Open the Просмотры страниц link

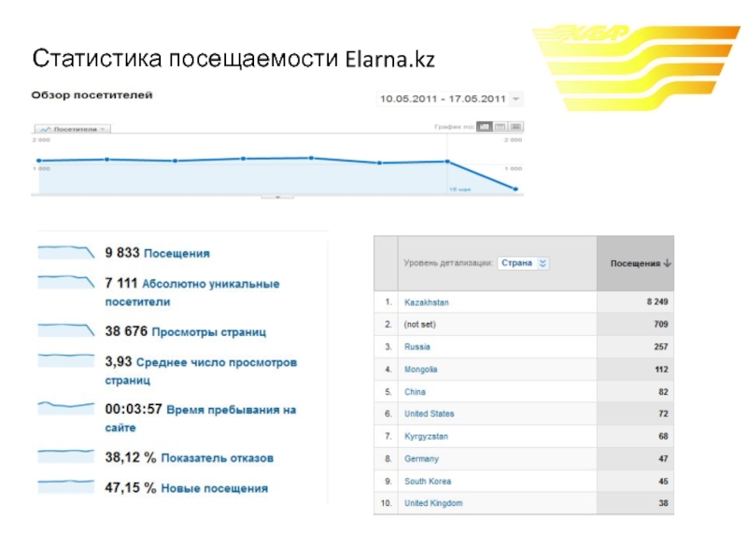(x=208, y=332)
